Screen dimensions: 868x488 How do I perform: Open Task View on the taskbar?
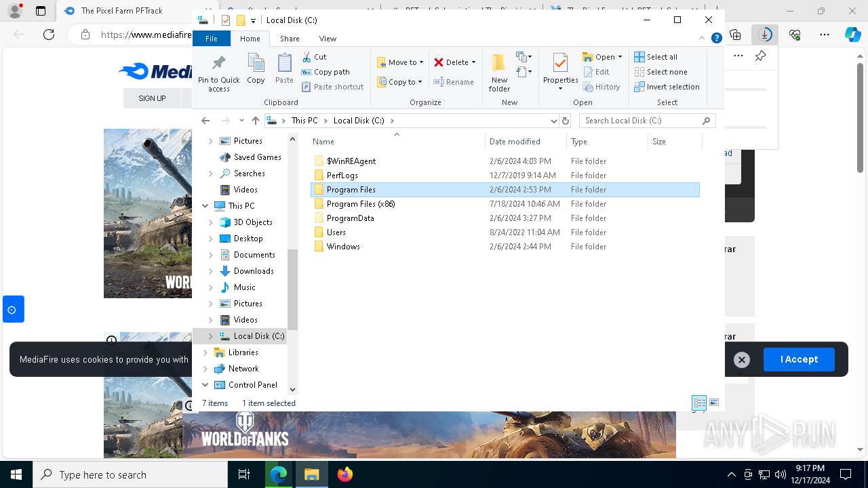pyautogui.click(x=244, y=474)
